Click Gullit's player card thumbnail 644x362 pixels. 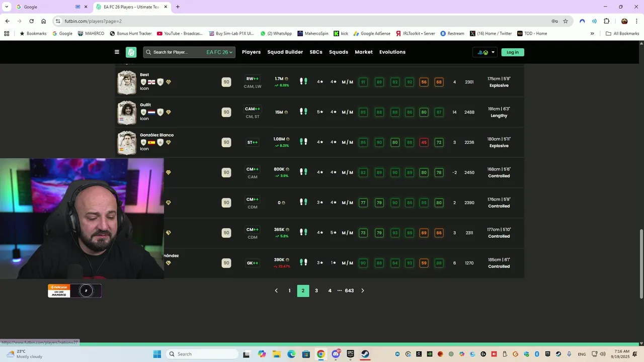point(127,113)
